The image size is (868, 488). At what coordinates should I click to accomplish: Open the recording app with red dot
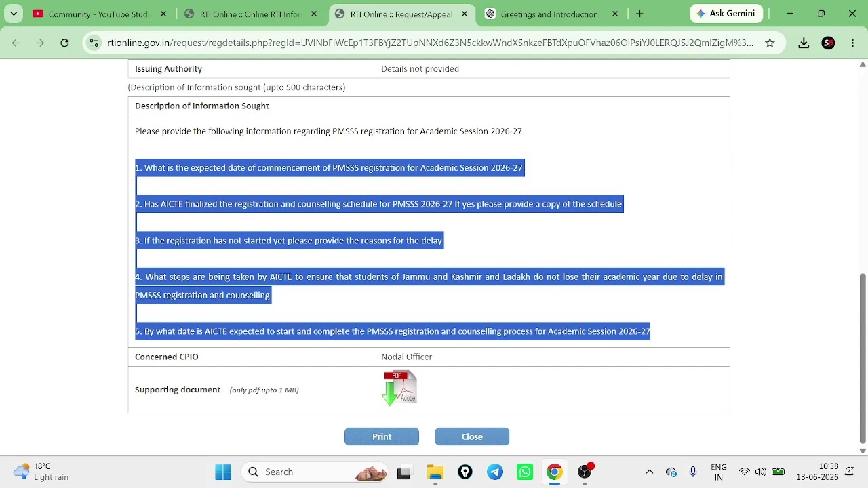585,471
